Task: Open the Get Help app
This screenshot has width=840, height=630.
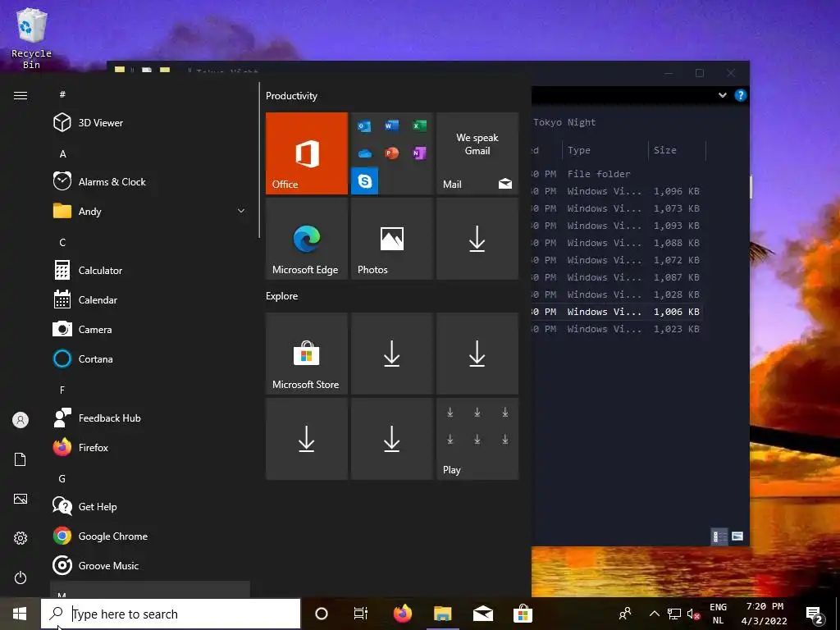Action: [150, 507]
